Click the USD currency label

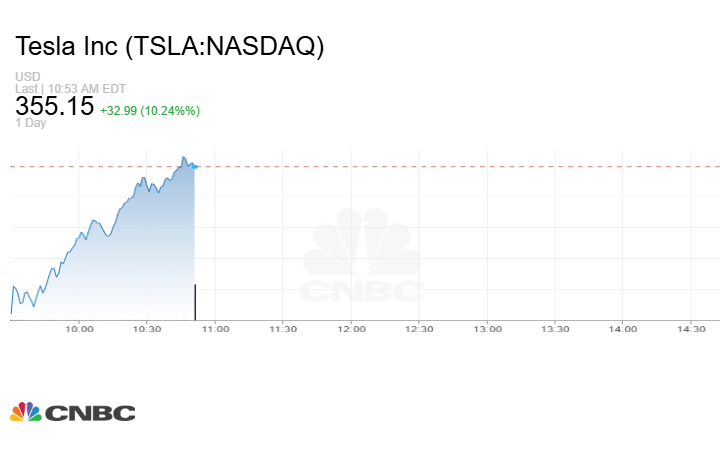[x=27, y=76]
